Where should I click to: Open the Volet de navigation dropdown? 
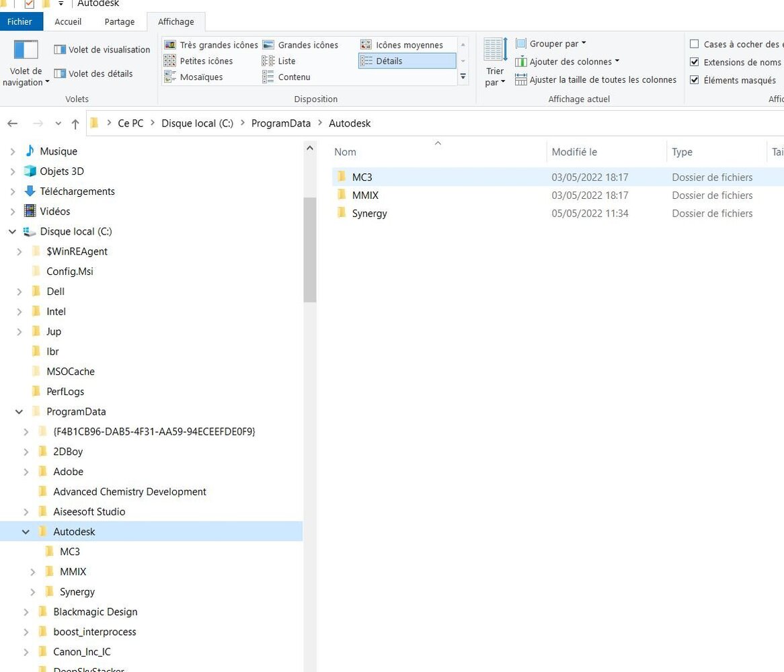(x=26, y=62)
